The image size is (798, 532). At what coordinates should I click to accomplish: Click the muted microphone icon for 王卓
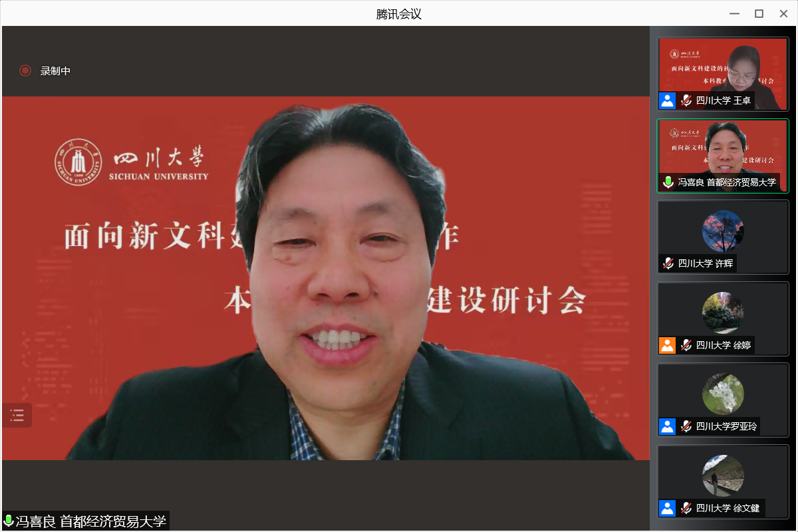tap(686, 101)
